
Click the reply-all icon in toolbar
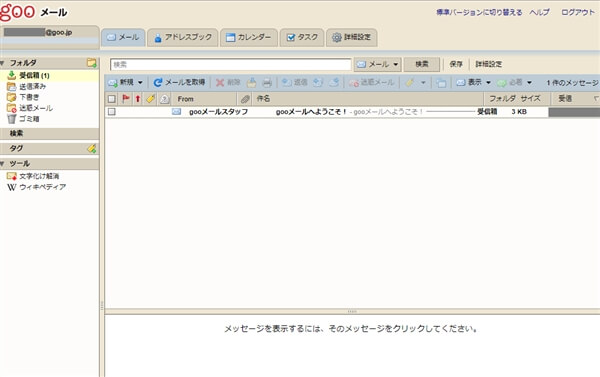point(318,82)
